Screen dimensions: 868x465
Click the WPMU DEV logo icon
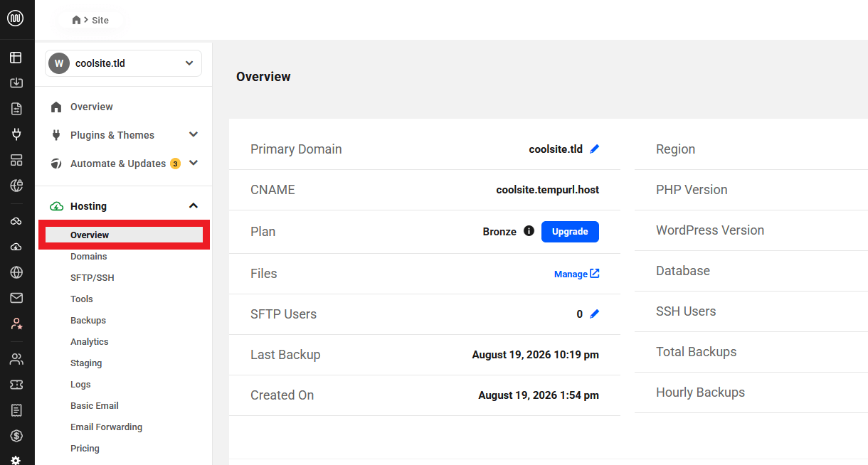(16, 18)
